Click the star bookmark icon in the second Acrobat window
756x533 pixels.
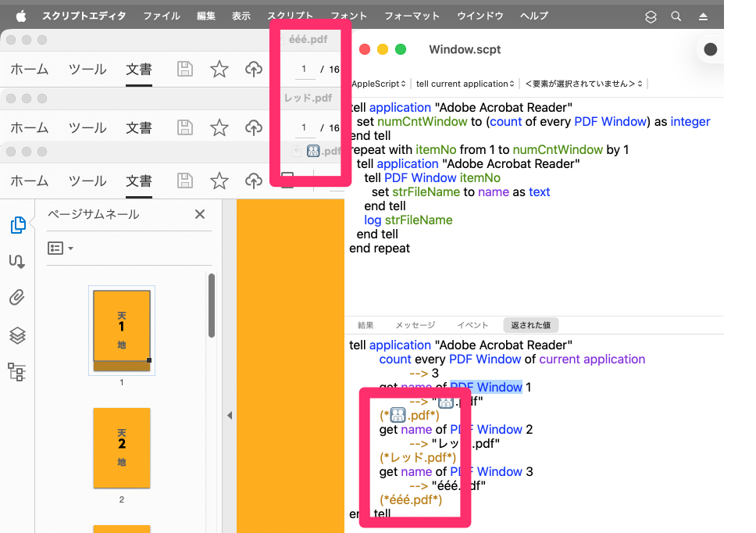click(219, 127)
